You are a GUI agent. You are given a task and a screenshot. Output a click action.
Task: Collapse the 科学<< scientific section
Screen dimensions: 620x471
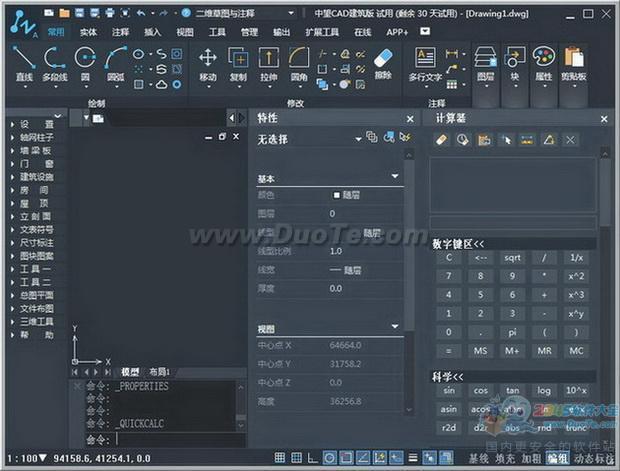coord(447,377)
